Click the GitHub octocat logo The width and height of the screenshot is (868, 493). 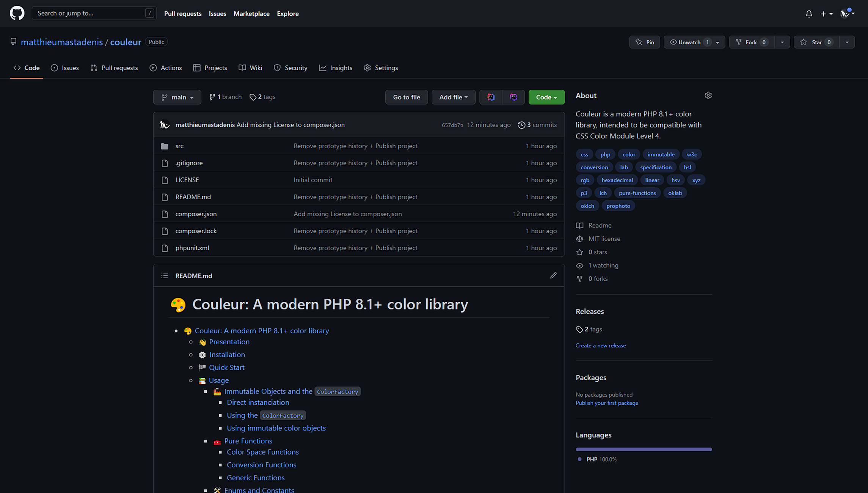pyautogui.click(x=17, y=13)
